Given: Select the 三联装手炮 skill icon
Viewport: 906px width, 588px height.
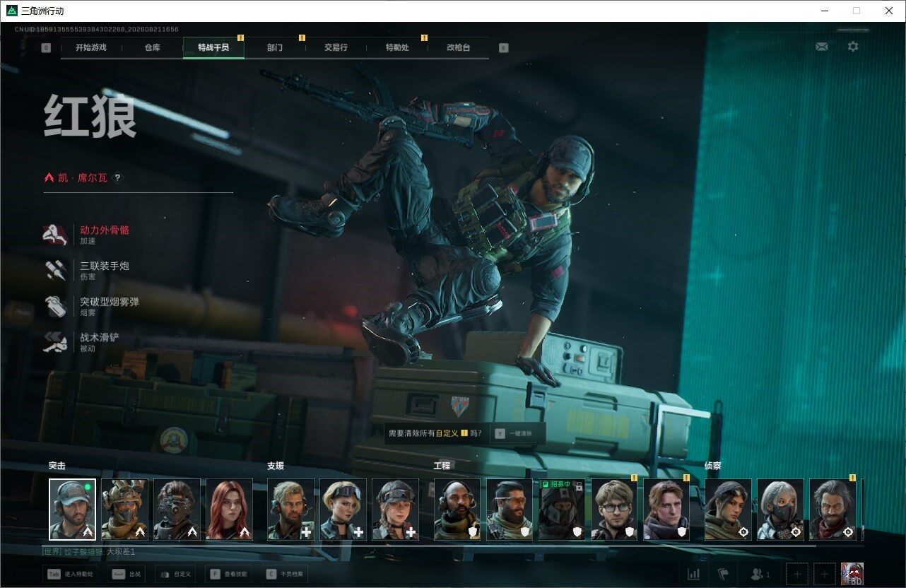Looking at the screenshot, I should coord(55,270).
